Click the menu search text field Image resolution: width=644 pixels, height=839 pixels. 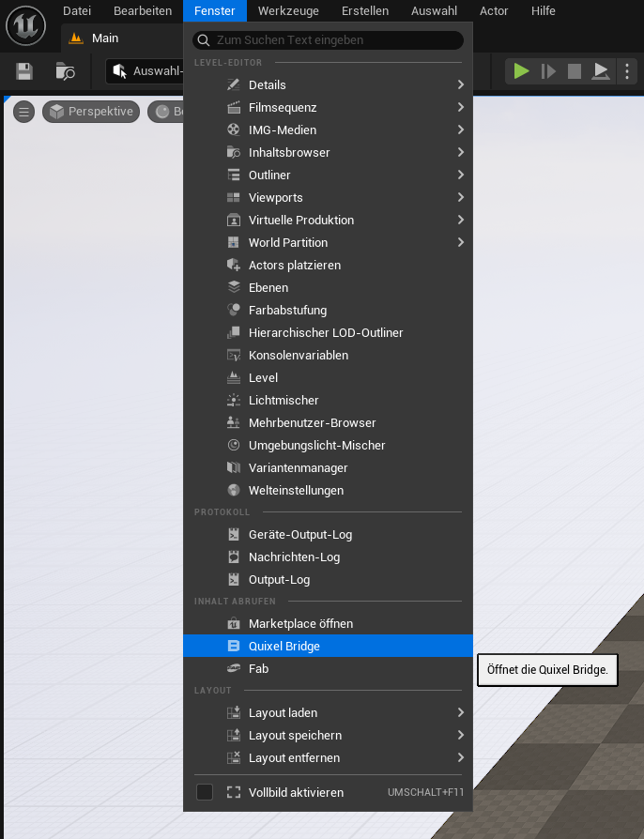click(329, 40)
